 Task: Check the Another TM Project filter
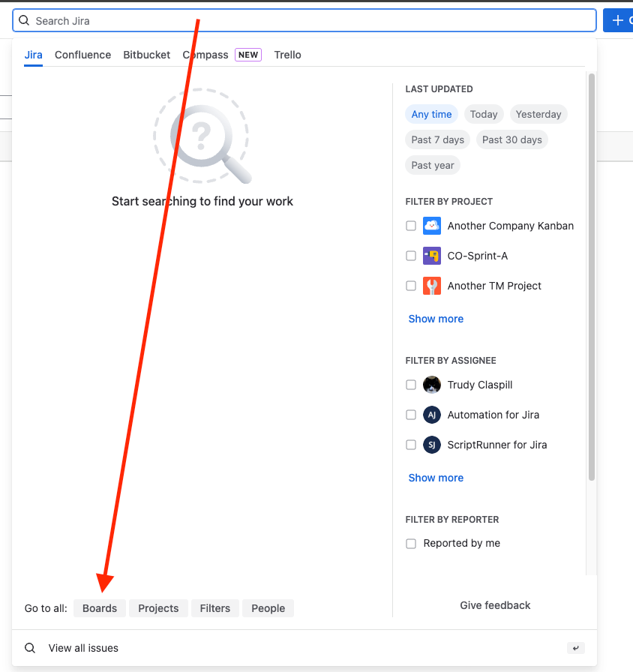coord(411,286)
